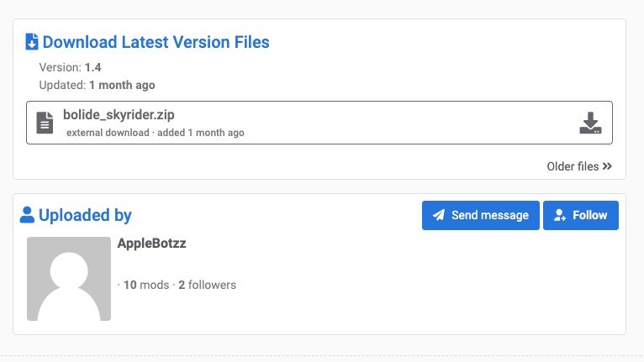The width and height of the screenshot is (644, 362).
Task: Expand older files via the double chevron
Action: 607,166
